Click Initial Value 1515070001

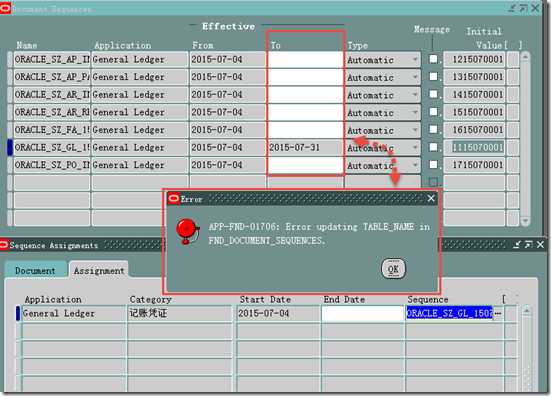point(474,112)
